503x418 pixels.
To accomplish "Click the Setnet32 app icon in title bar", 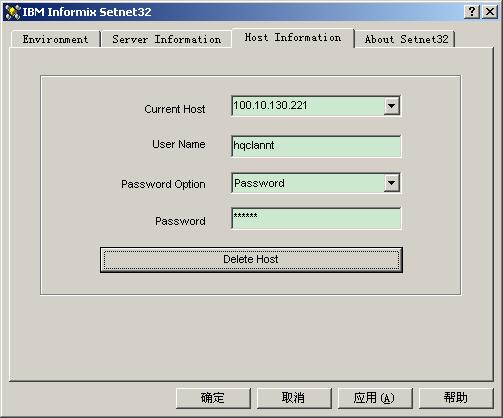I will [12, 12].
